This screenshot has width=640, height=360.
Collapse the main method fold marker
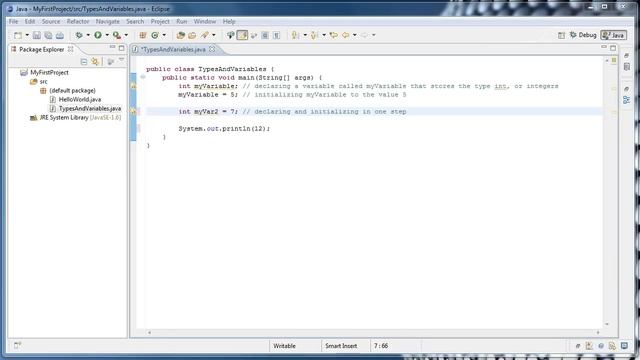[x=142, y=77]
